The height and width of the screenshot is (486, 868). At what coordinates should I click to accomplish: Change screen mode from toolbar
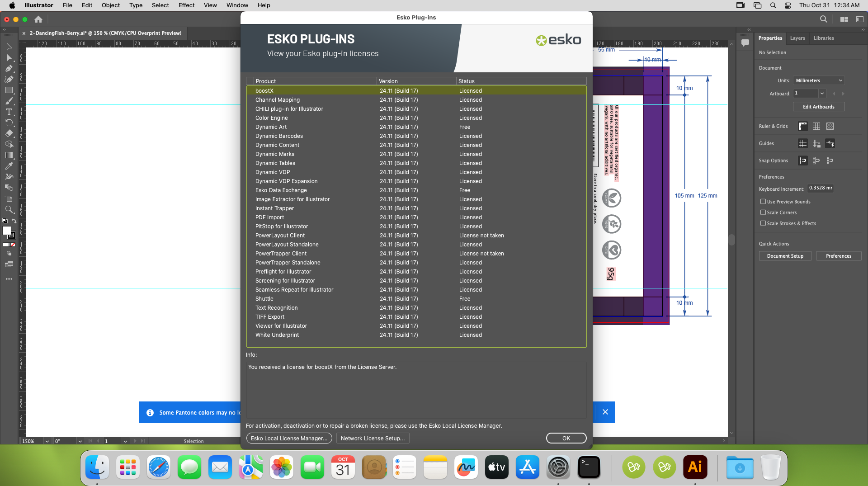point(9,264)
